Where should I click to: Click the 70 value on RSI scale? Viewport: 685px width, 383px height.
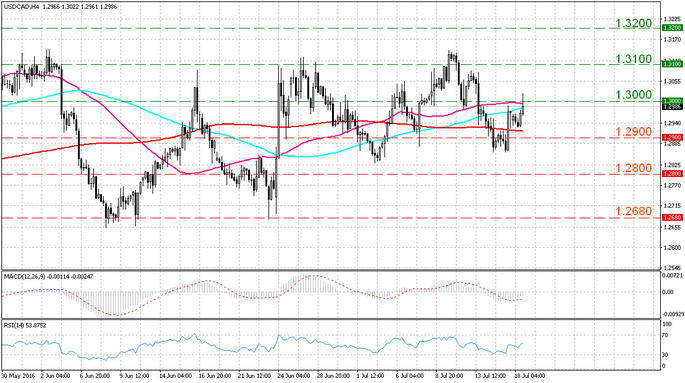pyautogui.click(x=665, y=336)
